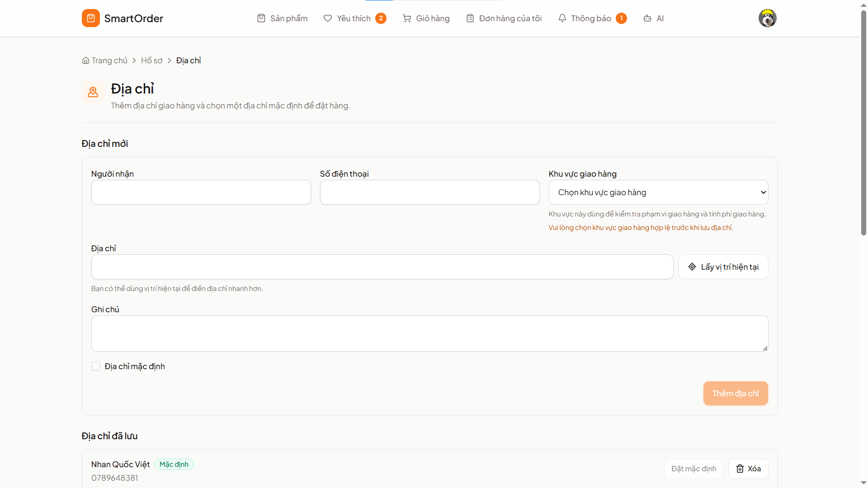The width and height of the screenshot is (868, 488).
Task: Click the home icon in breadcrumb
Action: (x=85, y=61)
